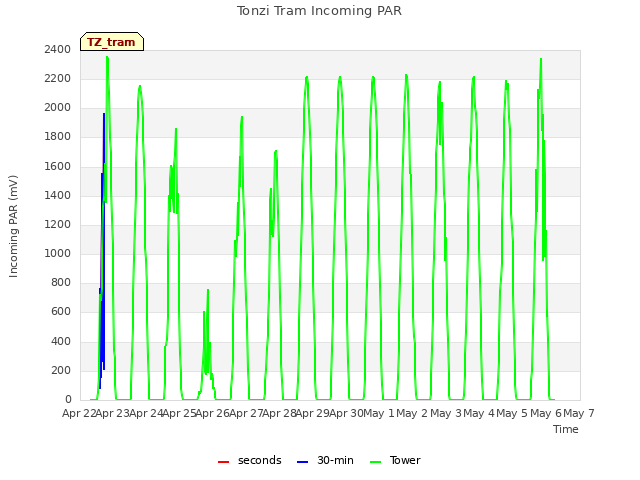Click the red seconds legend swatch
Viewport: 640px width, 480px height.
(223, 462)
